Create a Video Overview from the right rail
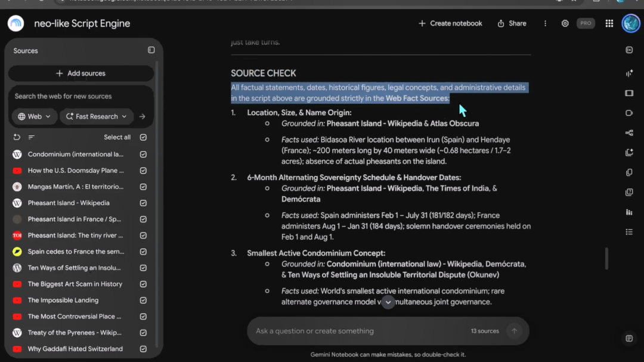Screen dimensions: 644x362 [629, 113]
